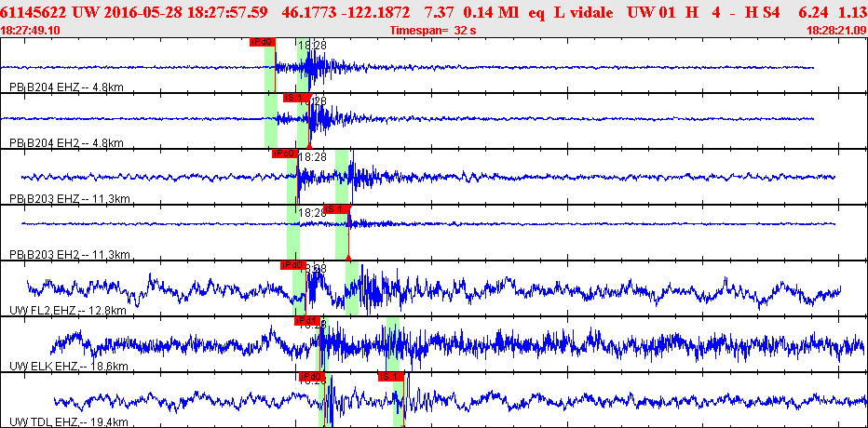The image size is (868, 428).
Task: Click the iPd0 pick flag on FL2 EHZ
Action: point(292,265)
